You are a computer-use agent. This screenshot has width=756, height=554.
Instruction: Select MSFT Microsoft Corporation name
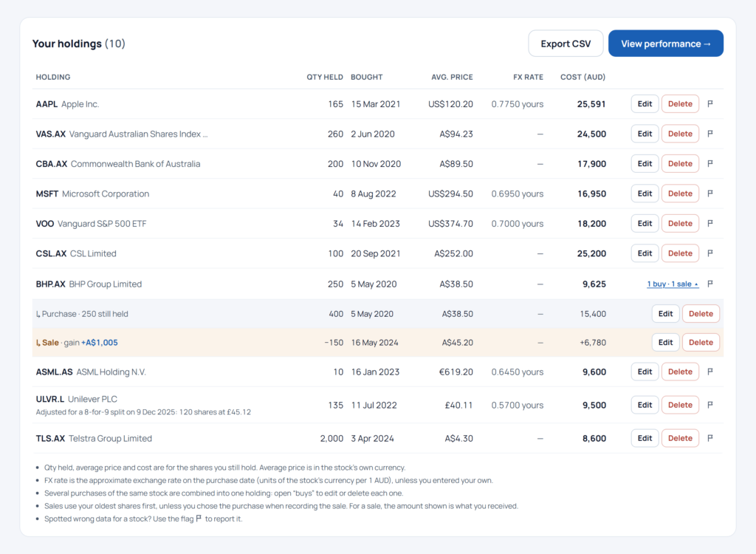[x=92, y=194]
